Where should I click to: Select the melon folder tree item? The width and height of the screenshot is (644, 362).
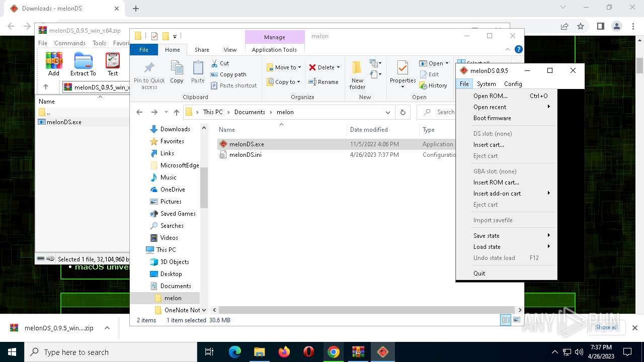173,298
